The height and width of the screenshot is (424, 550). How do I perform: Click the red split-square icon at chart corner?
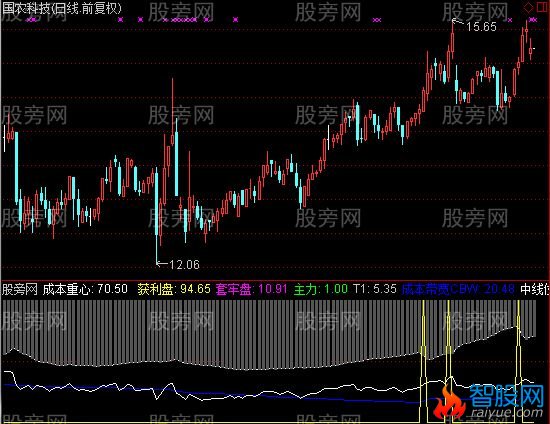542,7
